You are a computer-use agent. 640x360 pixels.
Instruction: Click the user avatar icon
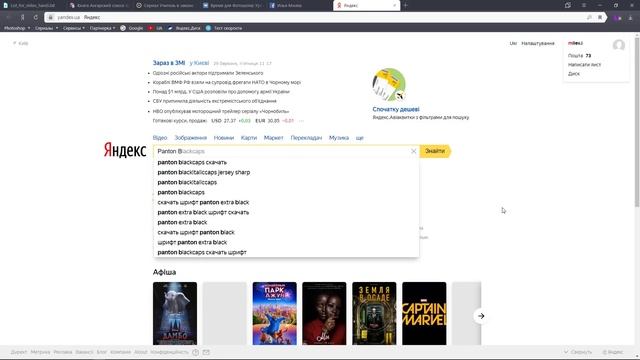(619, 45)
